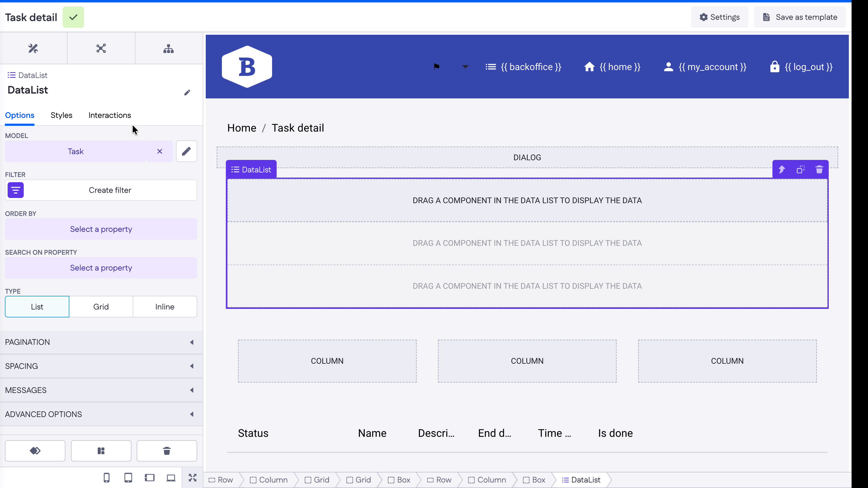Image resolution: width=868 pixels, height=488 pixels.
Task: Delete DataList using canvas trash icon
Action: pos(819,169)
